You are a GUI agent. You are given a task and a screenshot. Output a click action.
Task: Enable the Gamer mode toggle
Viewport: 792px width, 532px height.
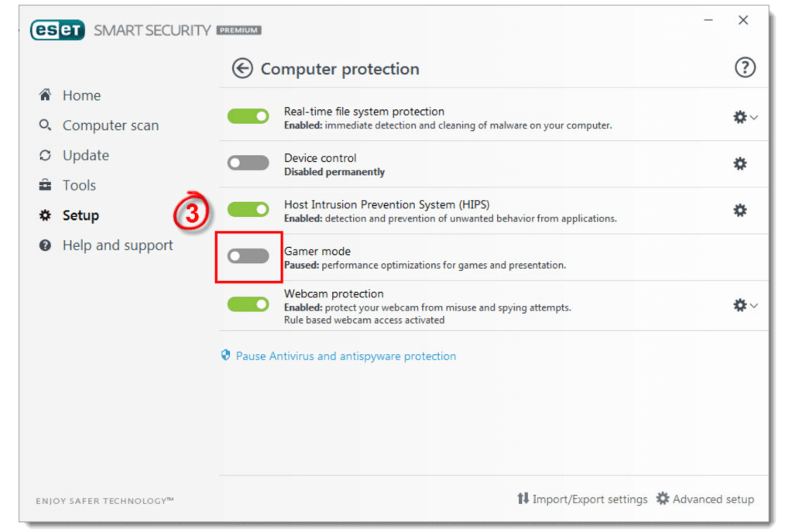248,256
